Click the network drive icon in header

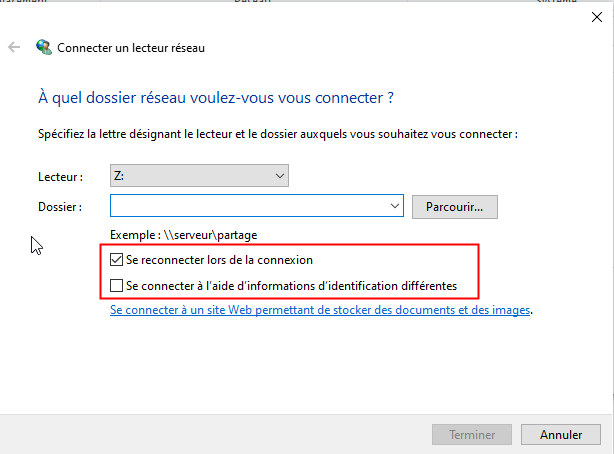[44, 47]
